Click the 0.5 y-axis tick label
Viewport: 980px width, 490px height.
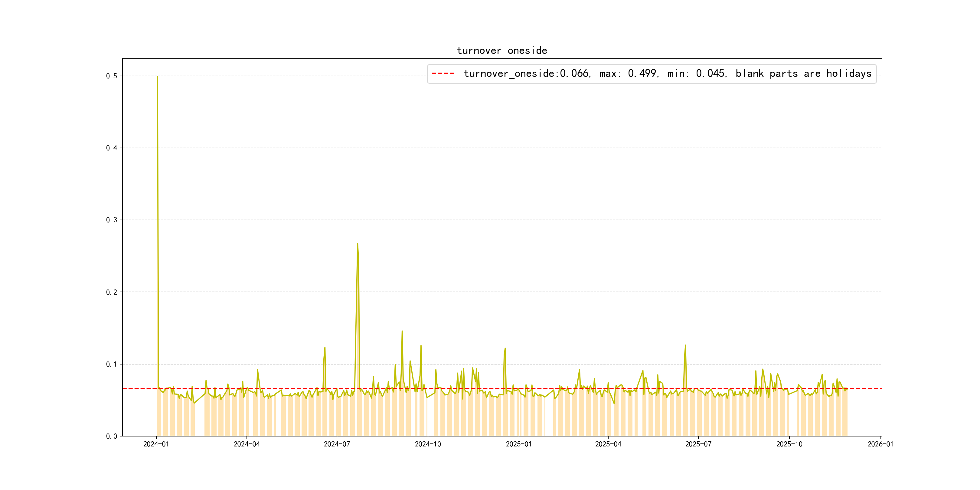112,76
